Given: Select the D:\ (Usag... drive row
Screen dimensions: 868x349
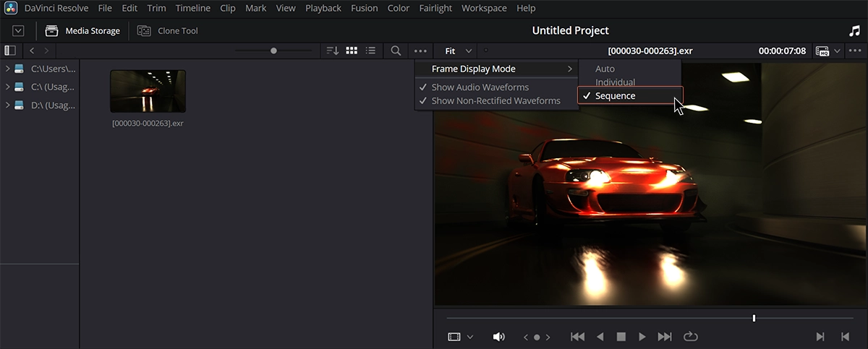Looking at the screenshot, I should pos(40,105).
